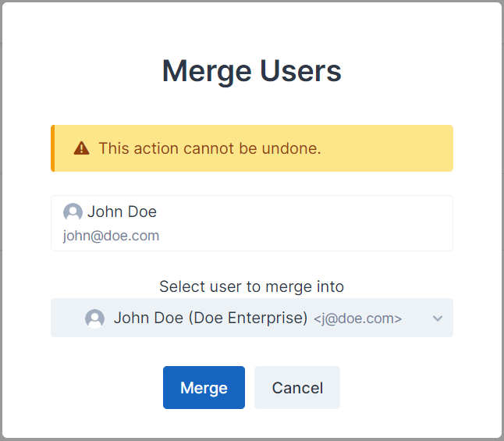504x441 pixels.
Task: Click the 'Merge Users' dialog heading
Action: pyautogui.click(x=252, y=71)
